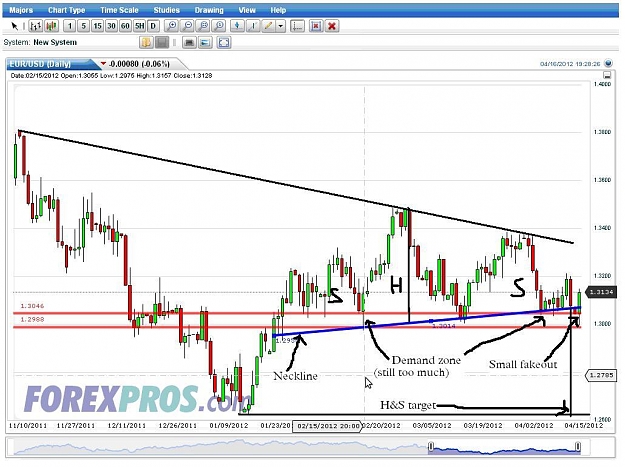Click the 1.3134 current price label

click(602, 292)
